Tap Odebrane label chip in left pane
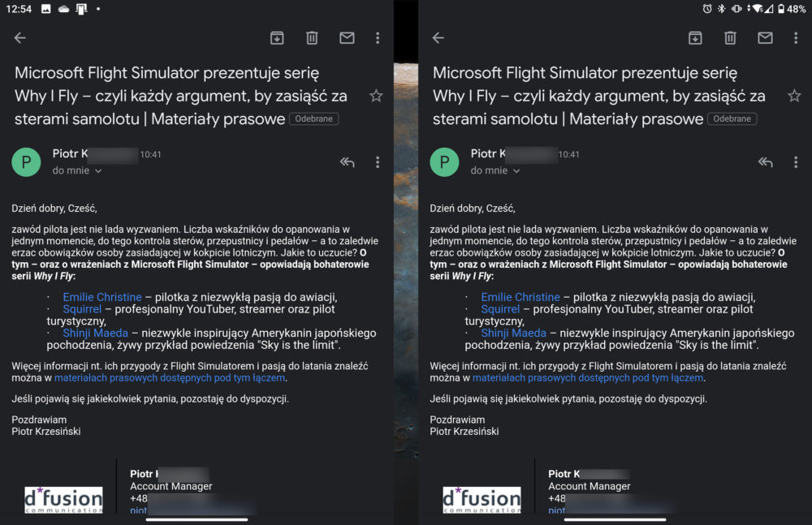The width and height of the screenshot is (812, 525). pyautogui.click(x=313, y=118)
